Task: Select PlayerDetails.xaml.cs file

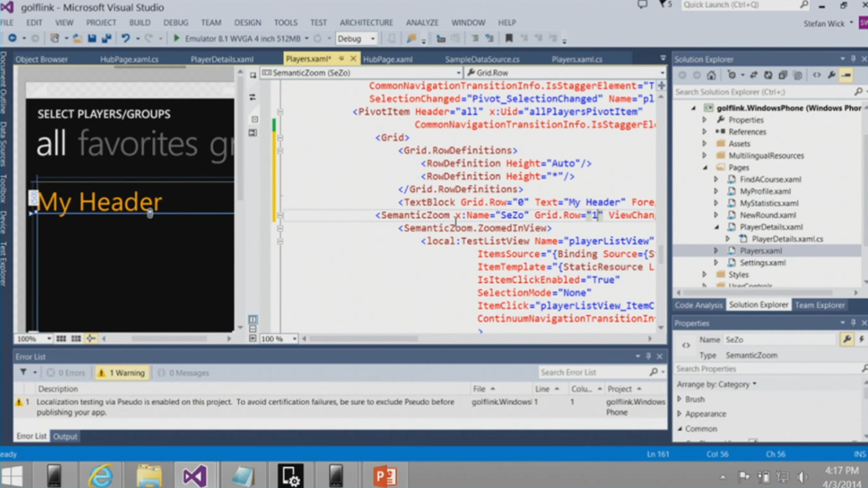Action: coord(787,239)
